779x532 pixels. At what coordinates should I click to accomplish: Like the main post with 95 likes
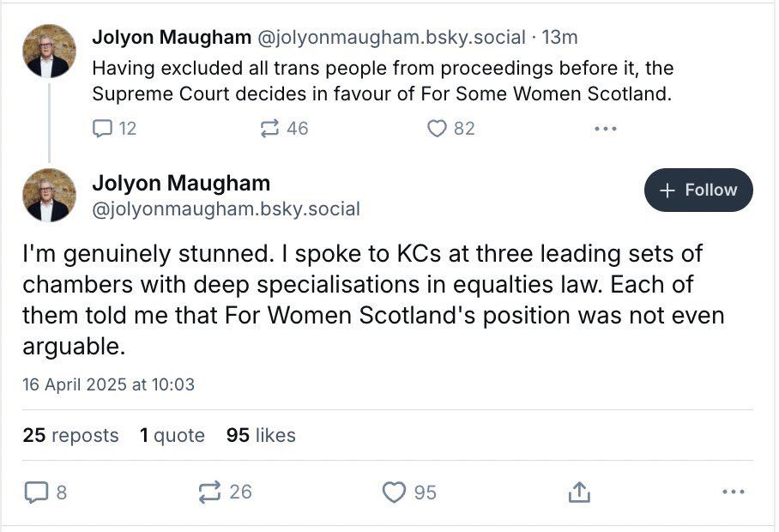pos(394,492)
